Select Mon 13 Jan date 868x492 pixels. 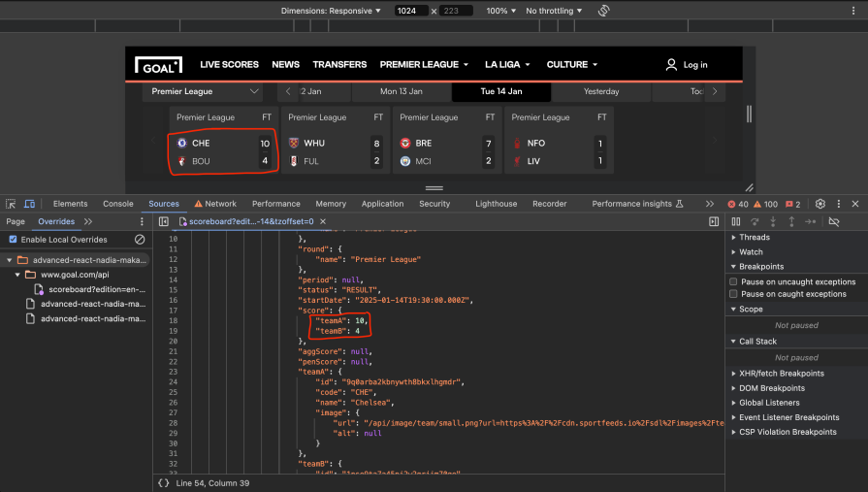[402, 92]
